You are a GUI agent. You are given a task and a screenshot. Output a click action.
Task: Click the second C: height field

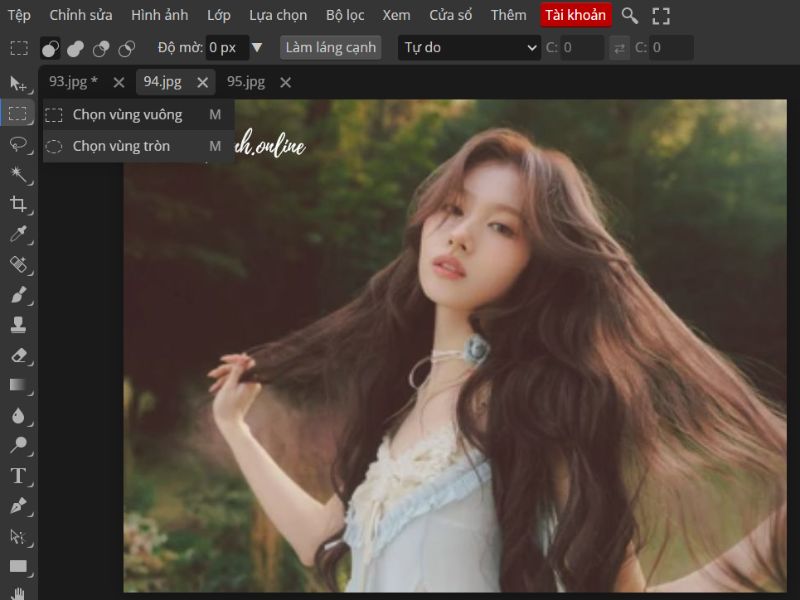point(671,47)
